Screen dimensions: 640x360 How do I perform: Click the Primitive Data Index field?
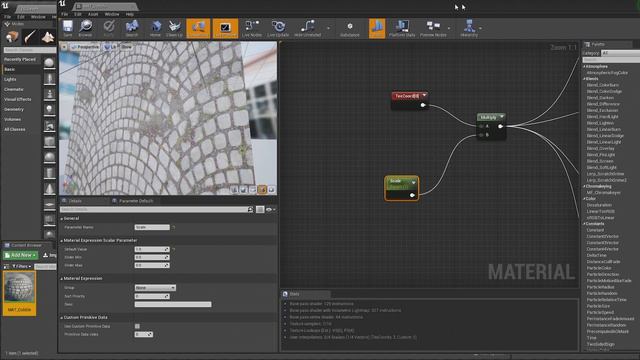click(144, 334)
